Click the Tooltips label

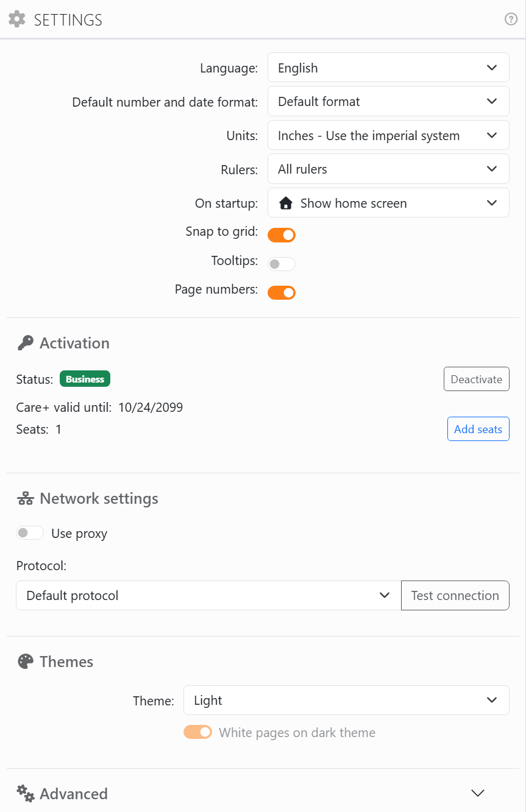tap(235, 261)
